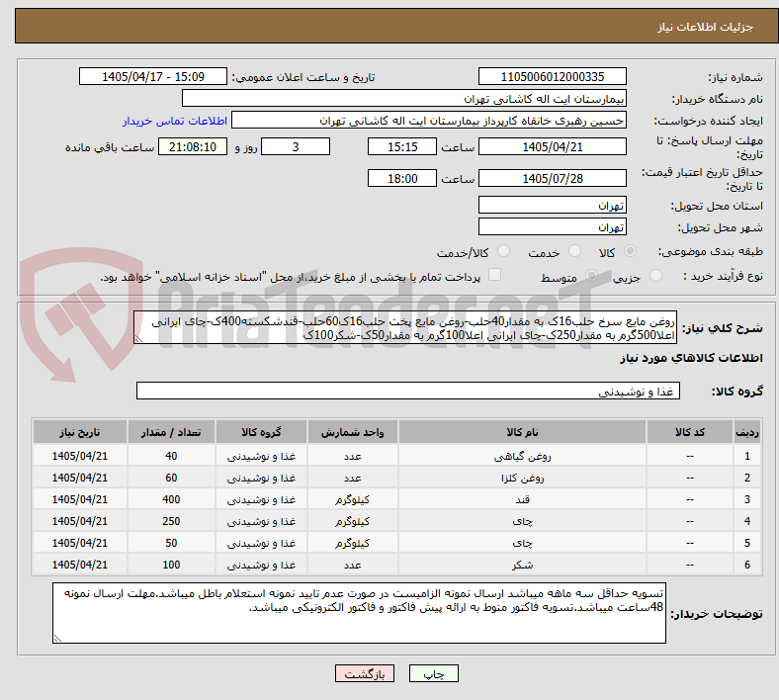
Task: Click the تعداد / مقدار column header
Action: [x=171, y=432]
